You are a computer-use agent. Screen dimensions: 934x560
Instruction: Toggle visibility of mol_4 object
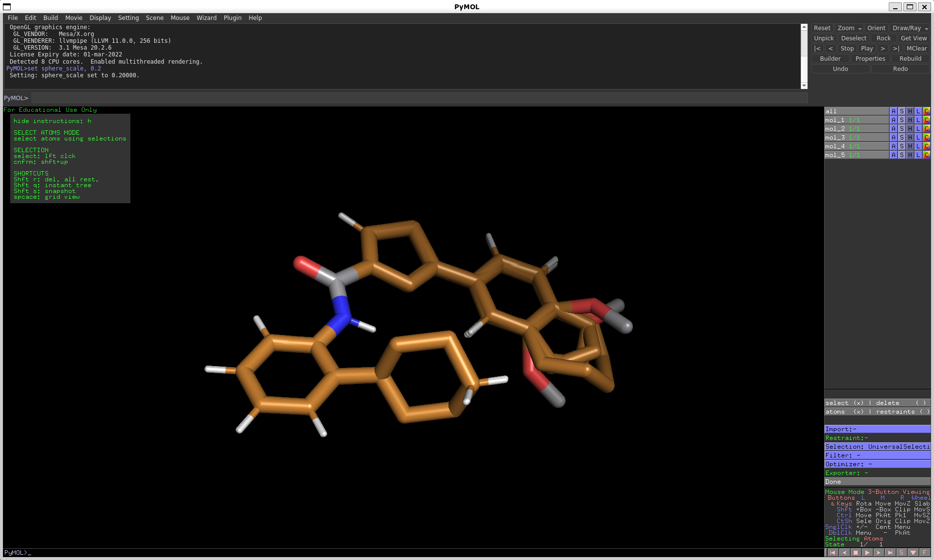pyautogui.click(x=856, y=146)
